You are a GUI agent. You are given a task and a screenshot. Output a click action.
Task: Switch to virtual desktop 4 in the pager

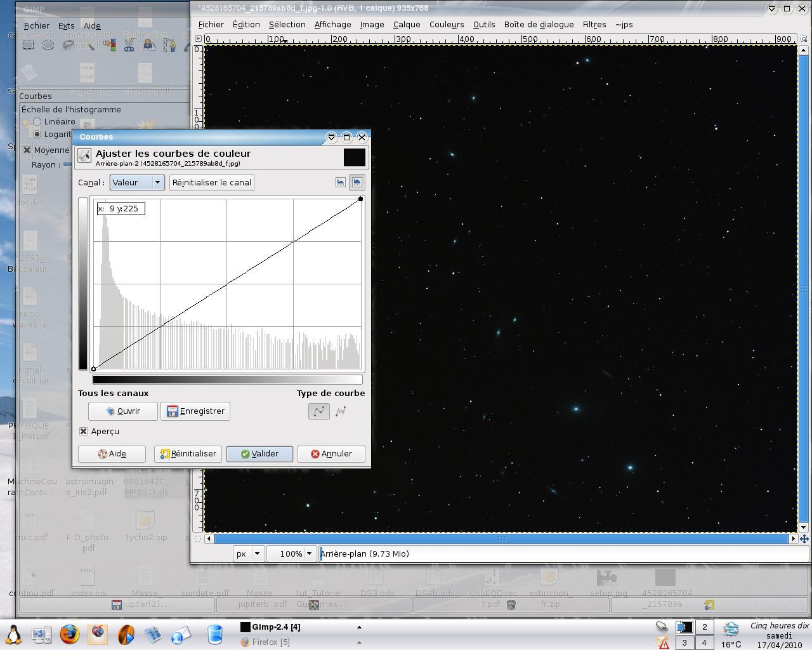(x=704, y=642)
